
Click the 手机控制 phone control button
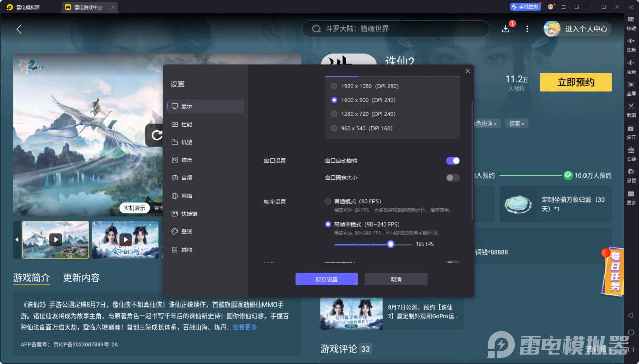[x=525, y=7]
